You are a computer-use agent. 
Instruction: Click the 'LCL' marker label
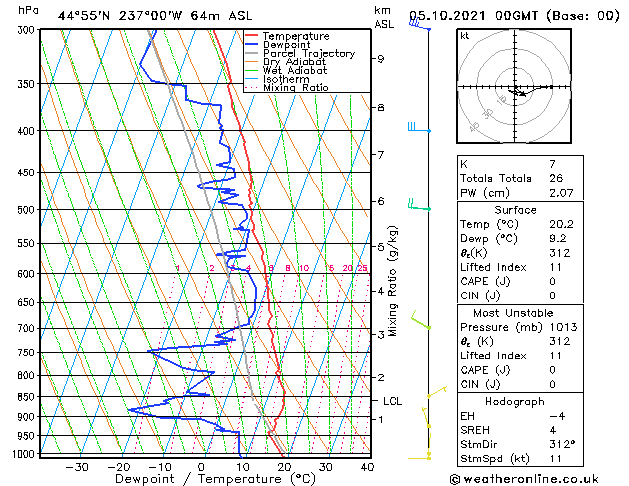click(392, 401)
